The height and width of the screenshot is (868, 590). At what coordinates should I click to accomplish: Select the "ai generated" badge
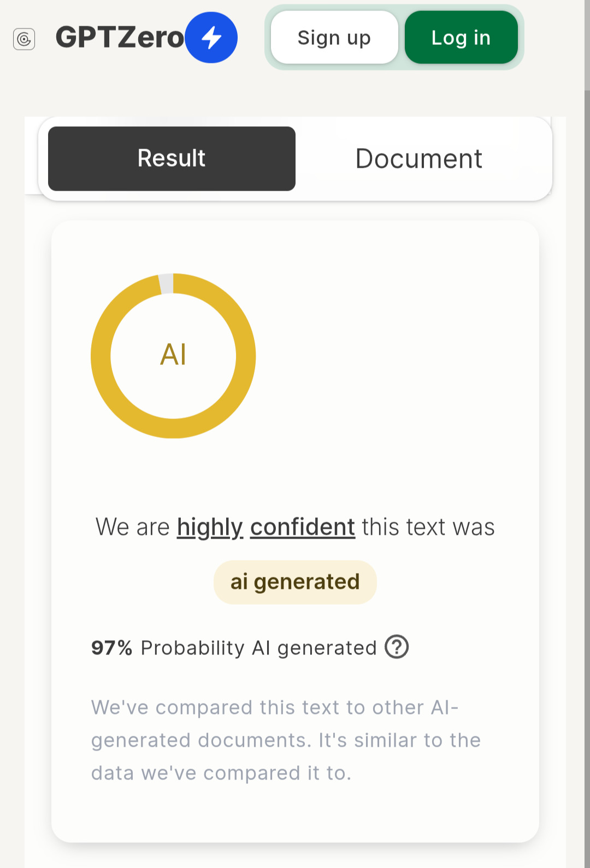pyautogui.click(x=295, y=582)
